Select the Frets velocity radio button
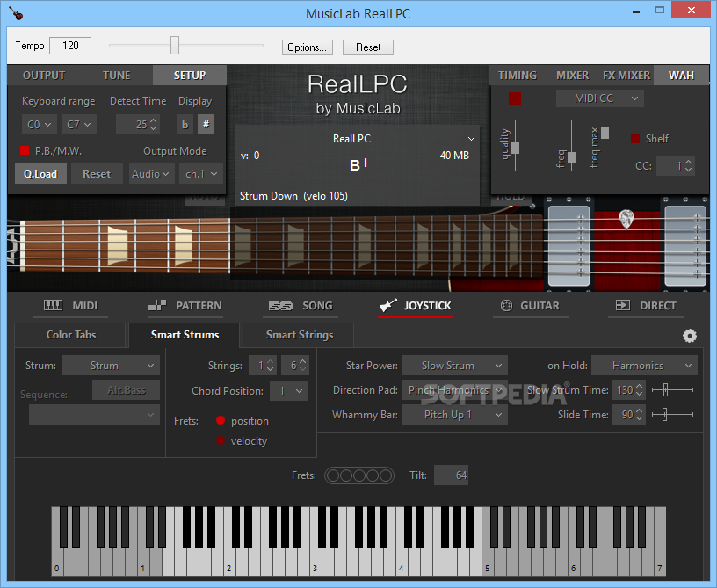This screenshot has width=717, height=588. pos(221,440)
